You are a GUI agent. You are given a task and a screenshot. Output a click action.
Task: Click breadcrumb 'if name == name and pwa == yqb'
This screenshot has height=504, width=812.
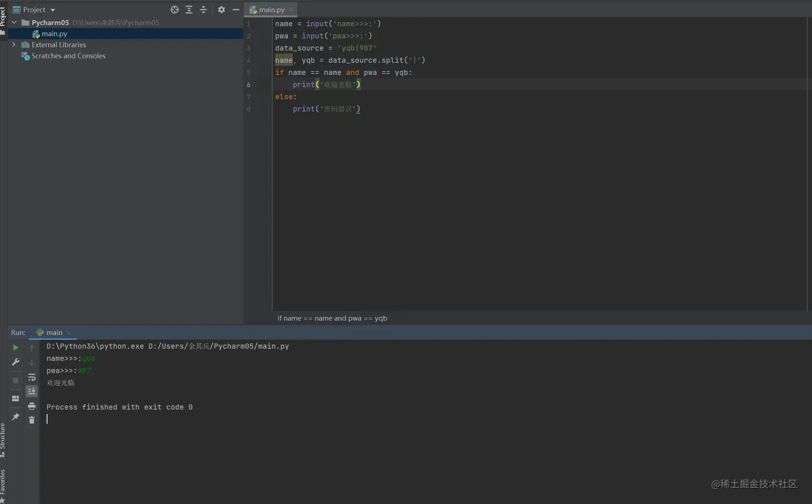coord(332,318)
